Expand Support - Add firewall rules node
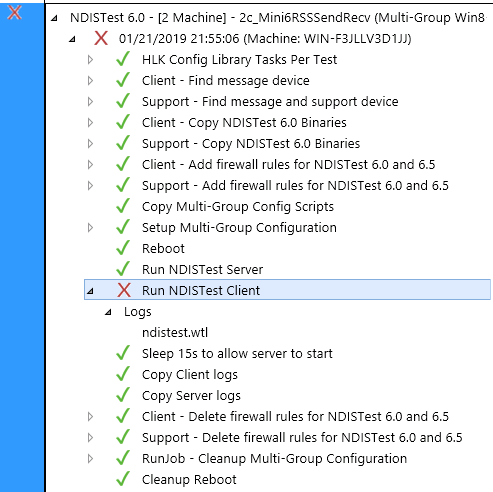This screenshot has width=493, height=492. (x=90, y=186)
